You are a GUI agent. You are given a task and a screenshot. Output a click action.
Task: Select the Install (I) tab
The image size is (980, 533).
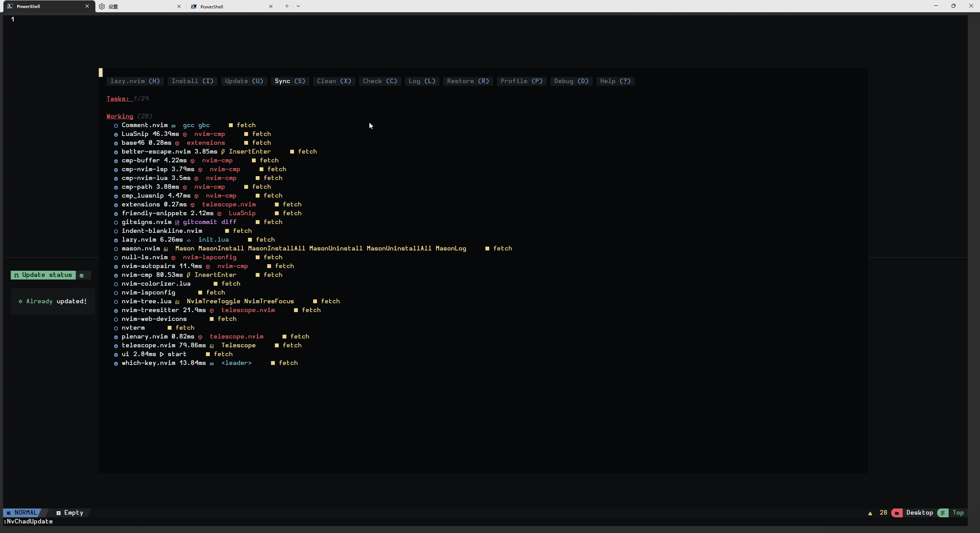[193, 81]
